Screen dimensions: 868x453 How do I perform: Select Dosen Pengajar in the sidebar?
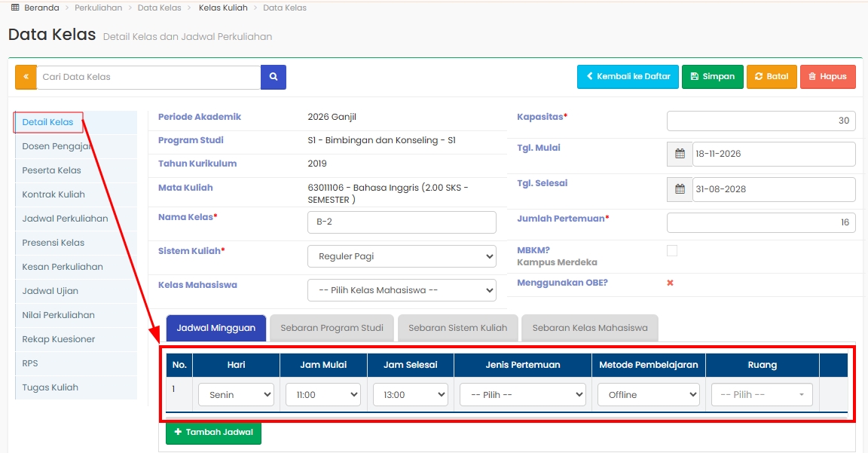coord(57,146)
